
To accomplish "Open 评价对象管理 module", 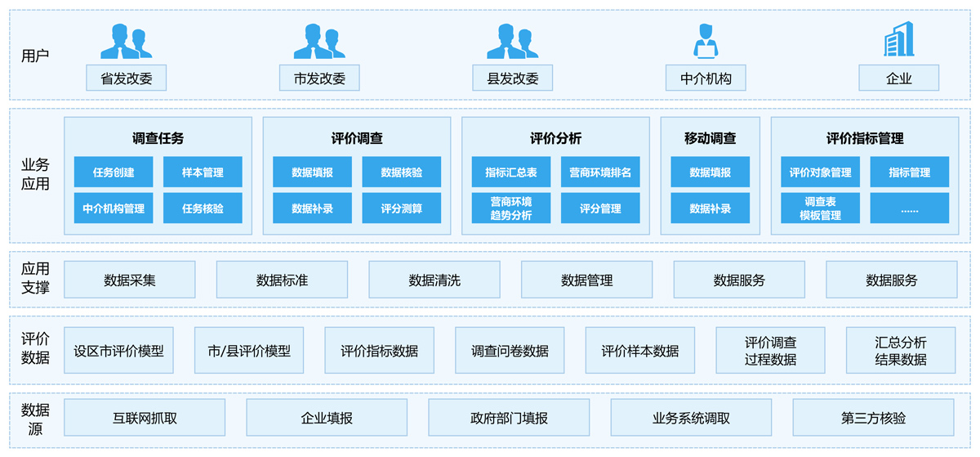I will tap(820, 172).
